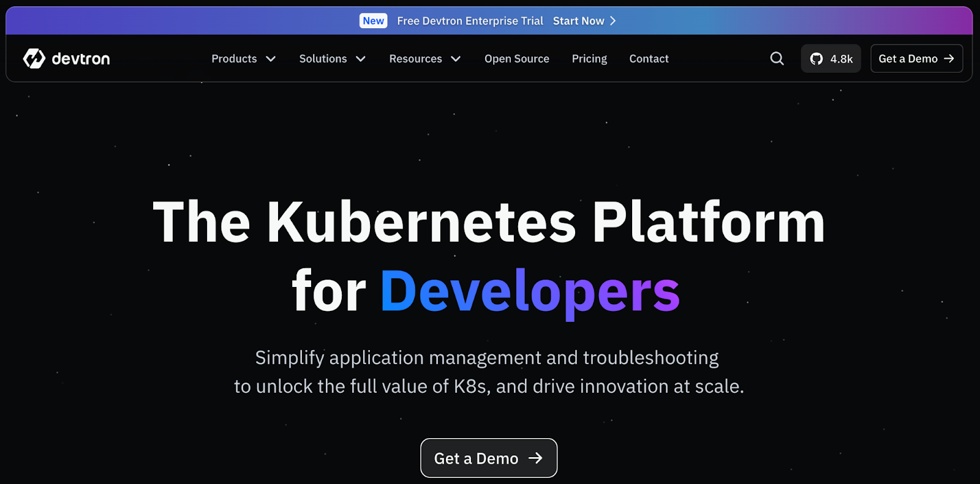The height and width of the screenshot is (484, 980).
Task: Open the Open Source menu item
Action: pos(517,59)
